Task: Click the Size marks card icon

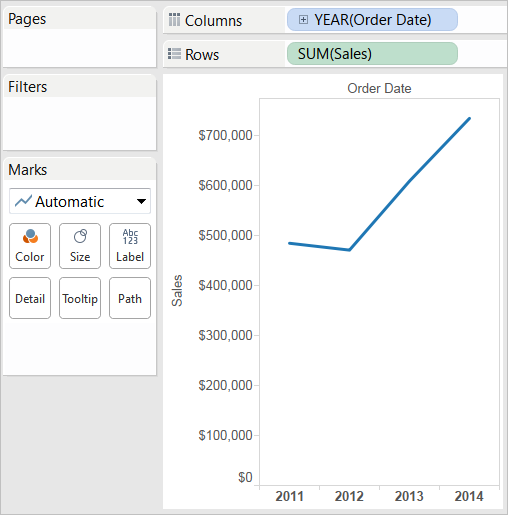Action: pyautogui.click(x=80, y=236)
